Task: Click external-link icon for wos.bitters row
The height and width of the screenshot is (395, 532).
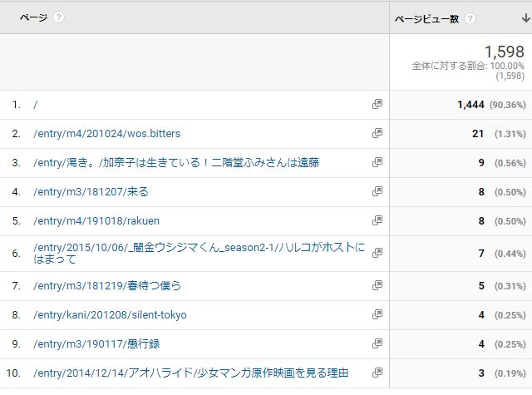Action: [377, 133]
